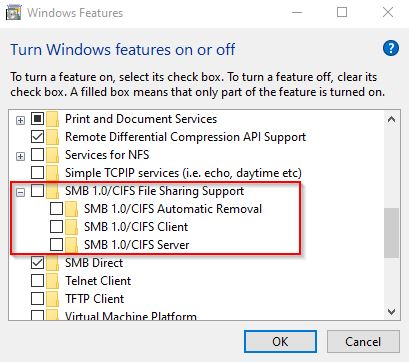The height and width of the screenshot is (362, 409).
Task: Click the Telnet Client folder icon
Action: coord(52,281)
